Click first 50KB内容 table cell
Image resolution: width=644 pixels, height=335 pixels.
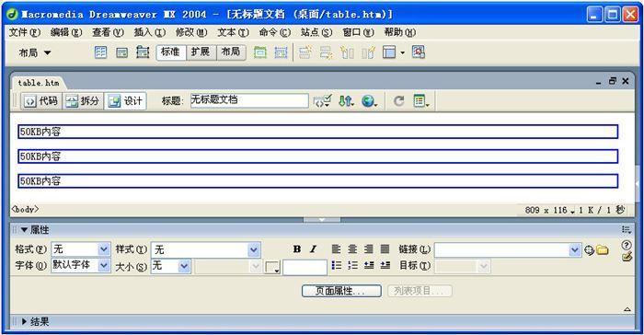pos(318,132)
